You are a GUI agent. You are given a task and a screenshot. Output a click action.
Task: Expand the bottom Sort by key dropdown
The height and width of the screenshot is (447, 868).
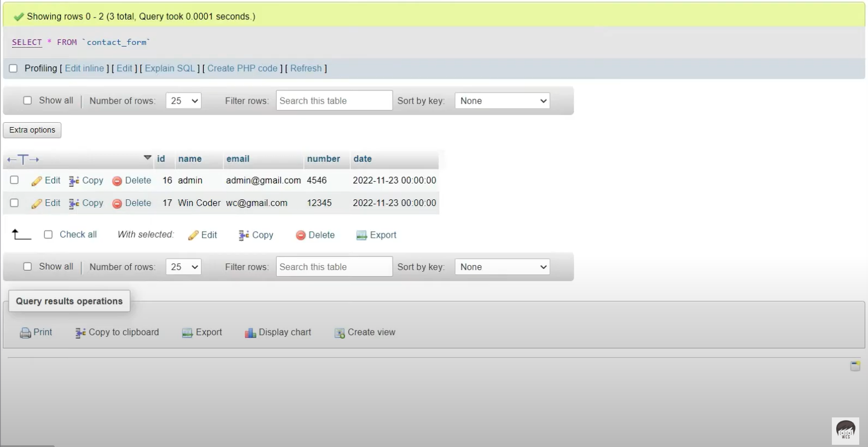click(x=502, y=267)
